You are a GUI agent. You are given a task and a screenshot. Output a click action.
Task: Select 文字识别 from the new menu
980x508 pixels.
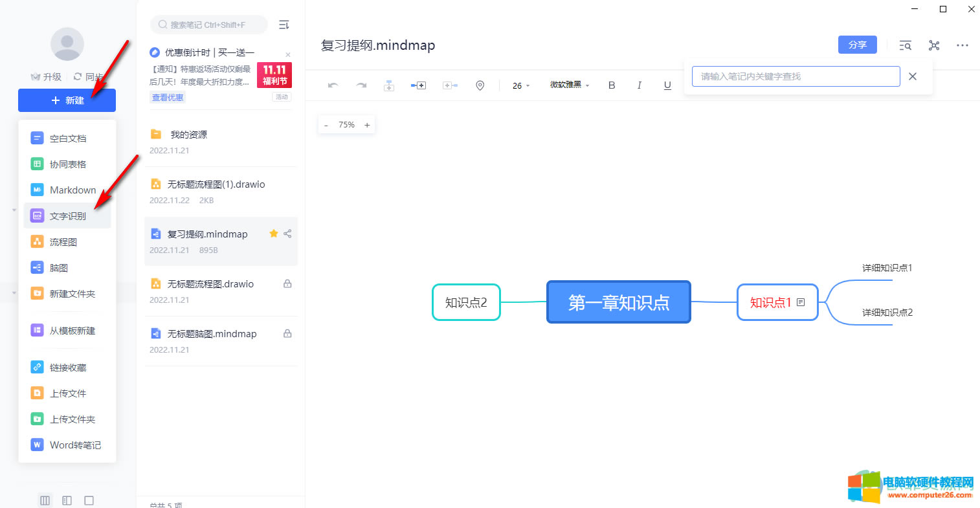67,216
